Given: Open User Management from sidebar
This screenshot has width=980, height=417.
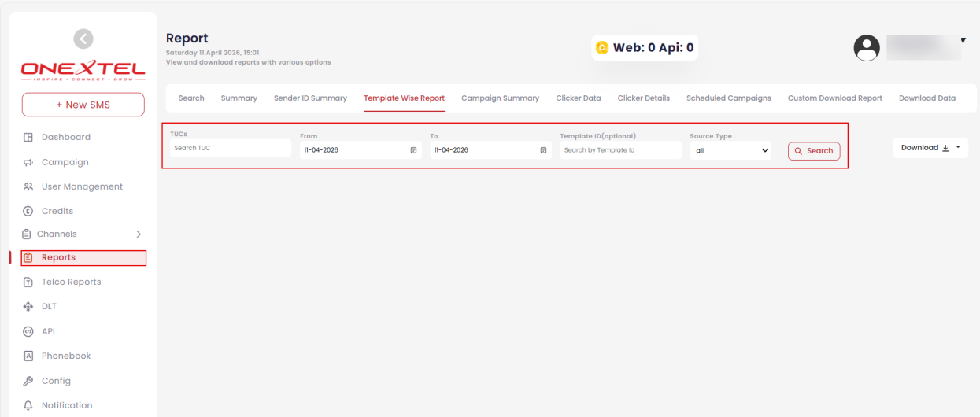Looking at the screenshot, I should click(83, 186).
